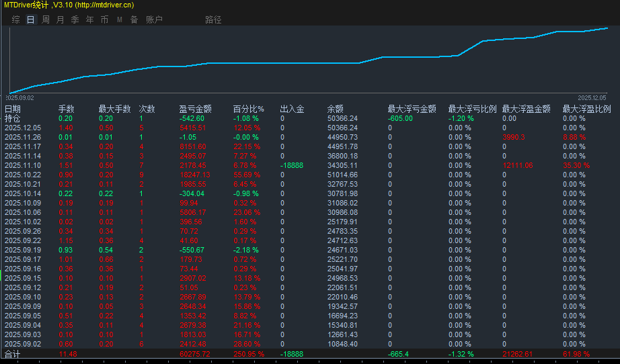The width and height of the screenshot is (620, 364).
Task: Select the 2025.10.22 date row
Action: (23, 175)
